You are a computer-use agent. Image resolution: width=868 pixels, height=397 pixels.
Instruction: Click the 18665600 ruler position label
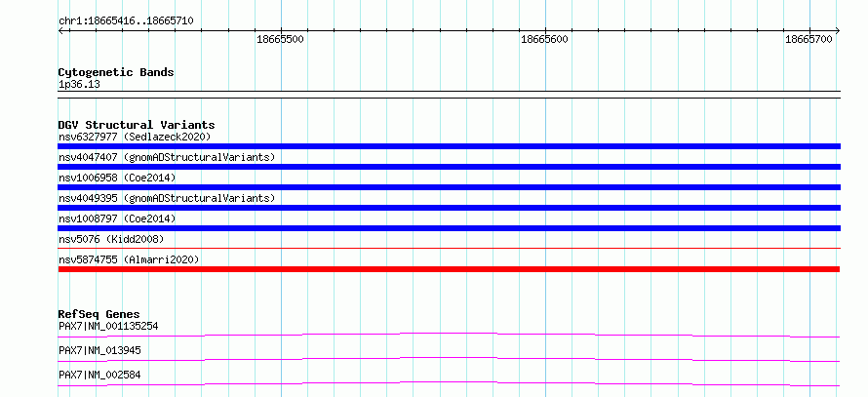click(545, 39)
